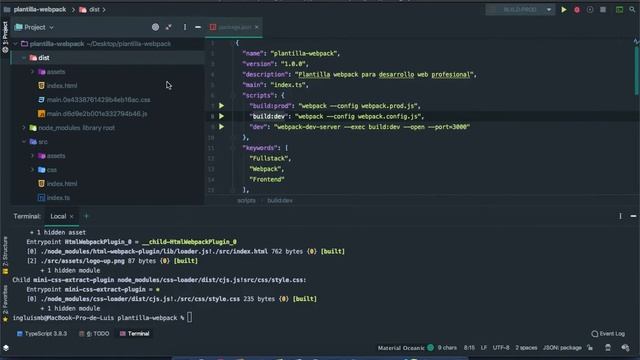640x360 pixels.
Task: Open the Project view selector dropdown
Action: 34,27
